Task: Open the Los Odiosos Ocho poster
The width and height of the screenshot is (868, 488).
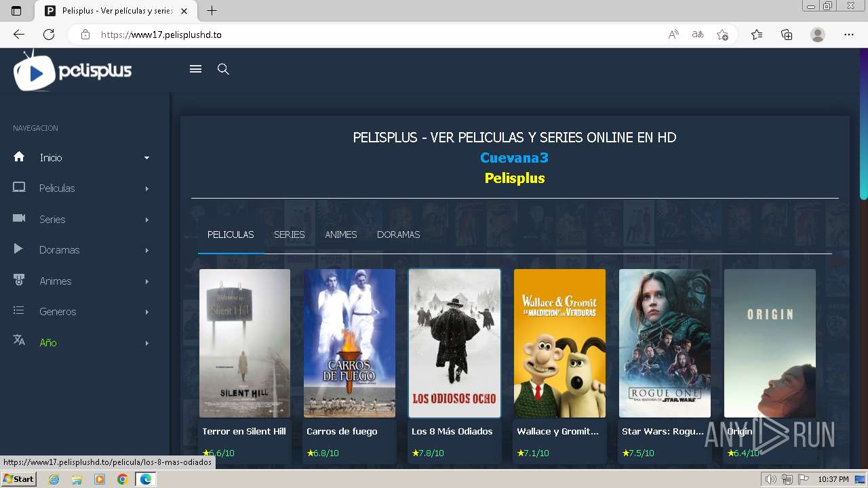Action: [454, 343]
